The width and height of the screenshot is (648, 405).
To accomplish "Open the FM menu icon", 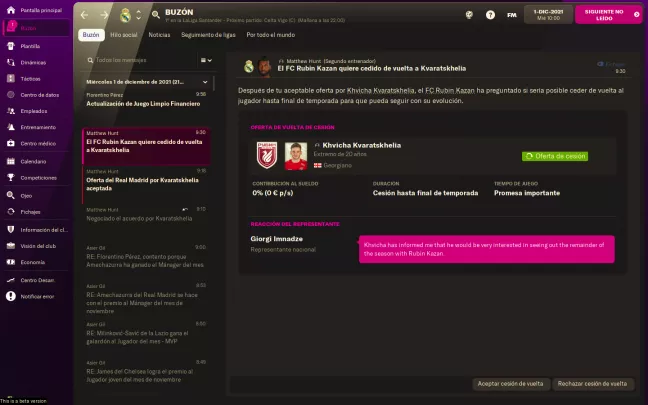I will [x=512, y=15].
